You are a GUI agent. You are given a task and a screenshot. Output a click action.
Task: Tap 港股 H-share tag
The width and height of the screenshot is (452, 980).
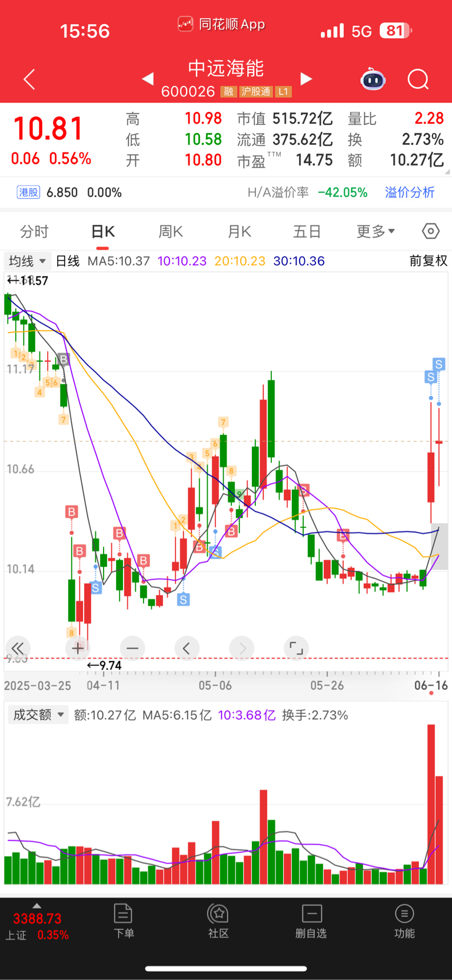(28, 192)
